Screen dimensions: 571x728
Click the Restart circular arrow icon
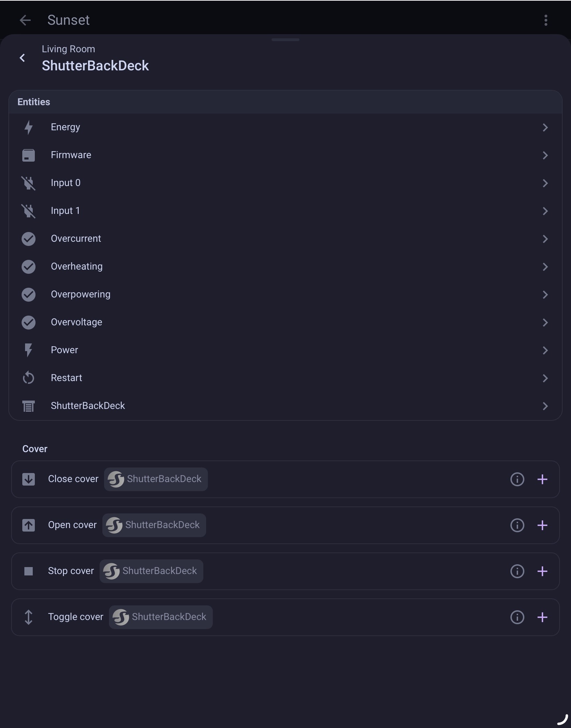tap(29, 378)
